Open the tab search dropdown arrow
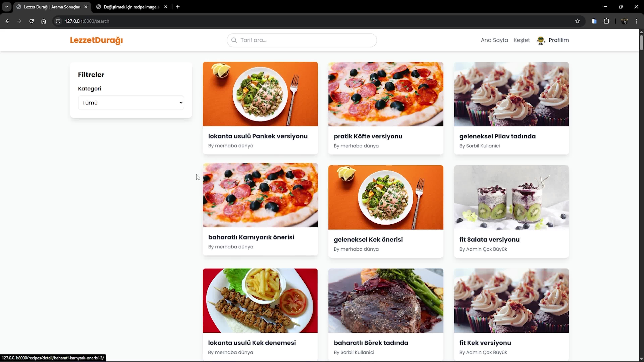The height and width of the screenshot is (362, 644). tap(7, 7)
